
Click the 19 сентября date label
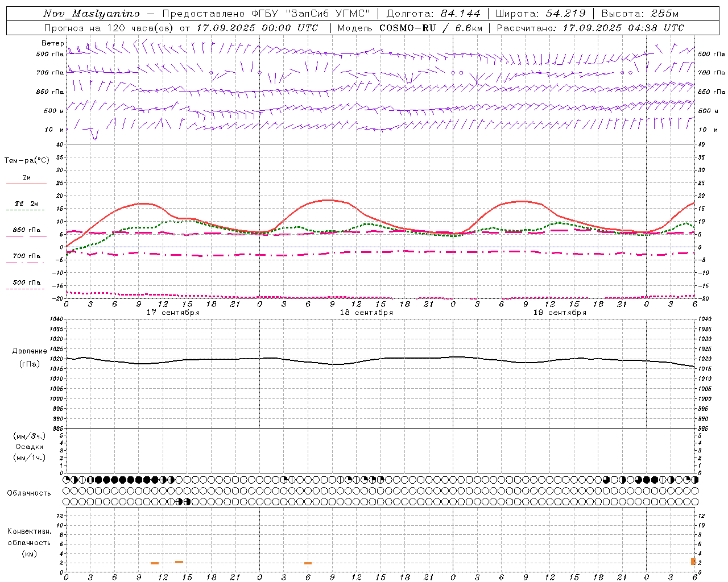click(560, 313)
